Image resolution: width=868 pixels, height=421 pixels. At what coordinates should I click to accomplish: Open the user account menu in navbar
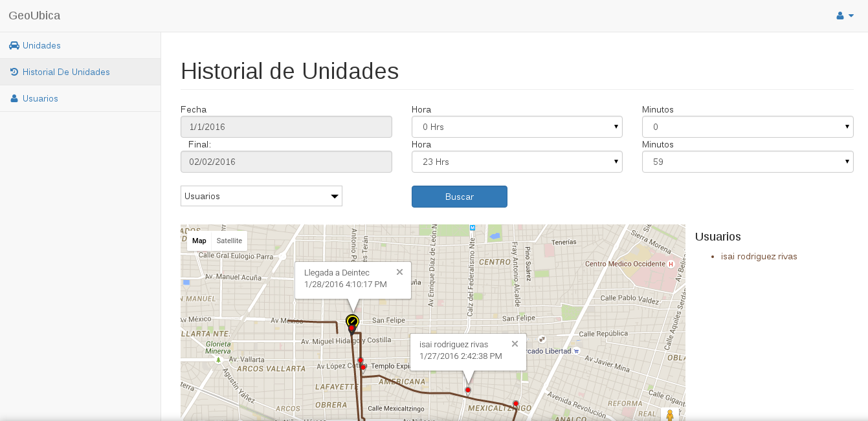click(845, 16)
